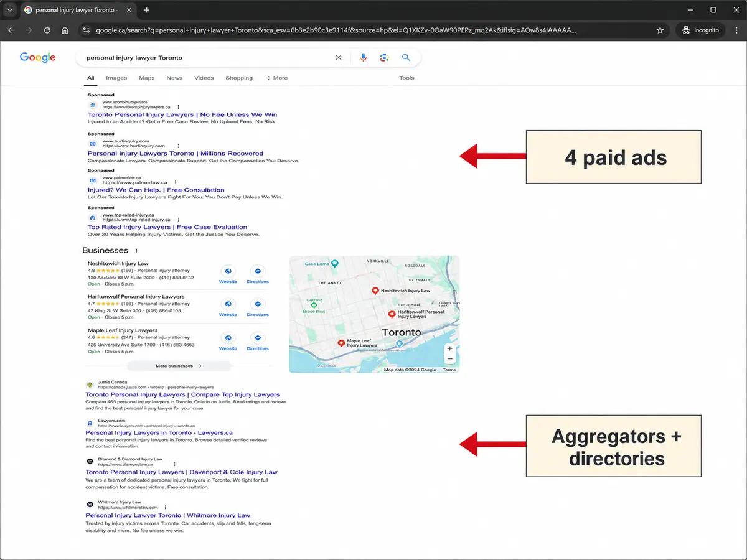Select the Harltonwolf Personal Injury Lawyers listing

(x=136, y=297)
